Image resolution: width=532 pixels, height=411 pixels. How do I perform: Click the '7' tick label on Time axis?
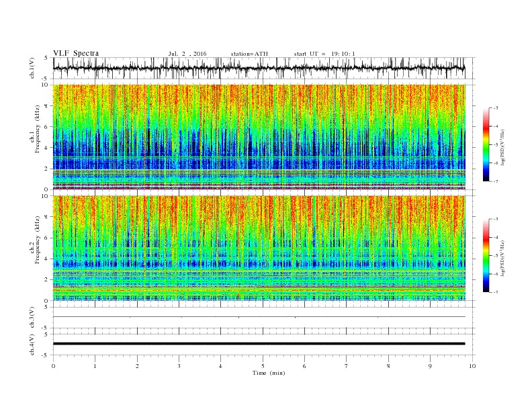point(347,366)
